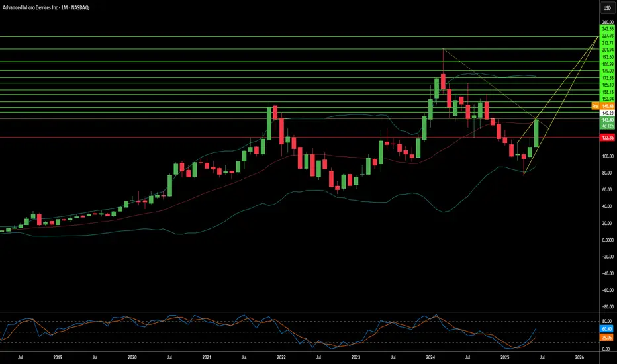This screenshot has width=617, height=364.
Task: Select the orange Pre 145.48 pre-market label
Action: click(603, 106)
